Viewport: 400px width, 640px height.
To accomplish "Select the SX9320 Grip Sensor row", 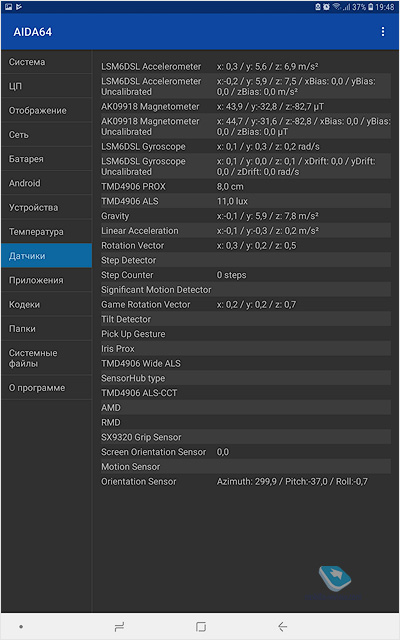I will (246, 437).
